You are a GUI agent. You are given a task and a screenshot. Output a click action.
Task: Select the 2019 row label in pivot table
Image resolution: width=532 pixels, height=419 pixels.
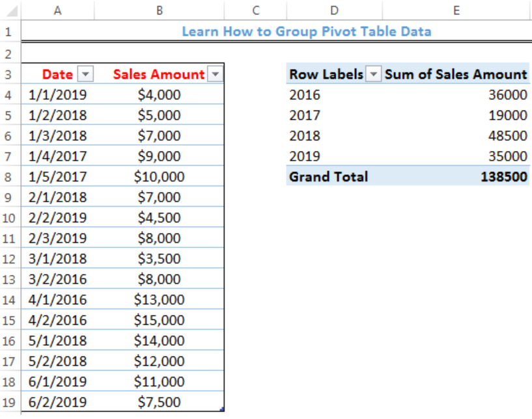(301, 156)
